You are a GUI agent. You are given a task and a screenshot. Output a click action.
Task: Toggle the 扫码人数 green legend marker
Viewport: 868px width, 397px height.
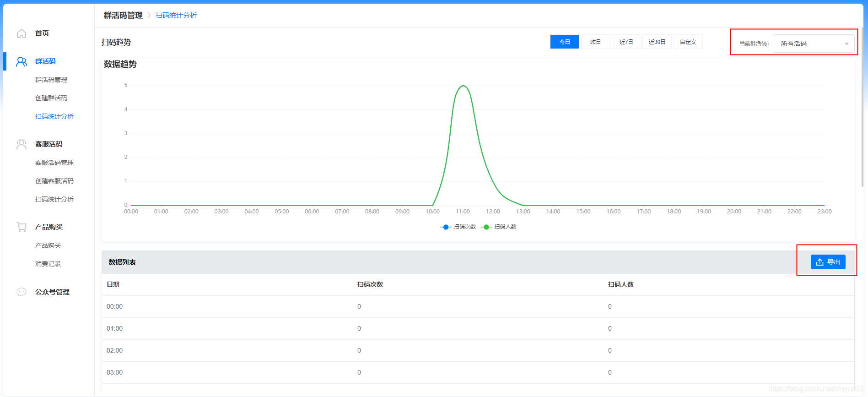coord(486,227)
